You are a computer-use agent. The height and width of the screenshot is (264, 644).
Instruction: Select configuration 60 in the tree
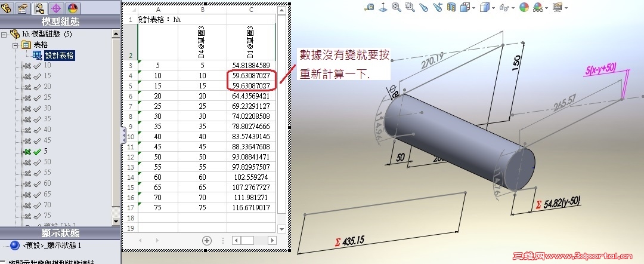pos(47,183)
